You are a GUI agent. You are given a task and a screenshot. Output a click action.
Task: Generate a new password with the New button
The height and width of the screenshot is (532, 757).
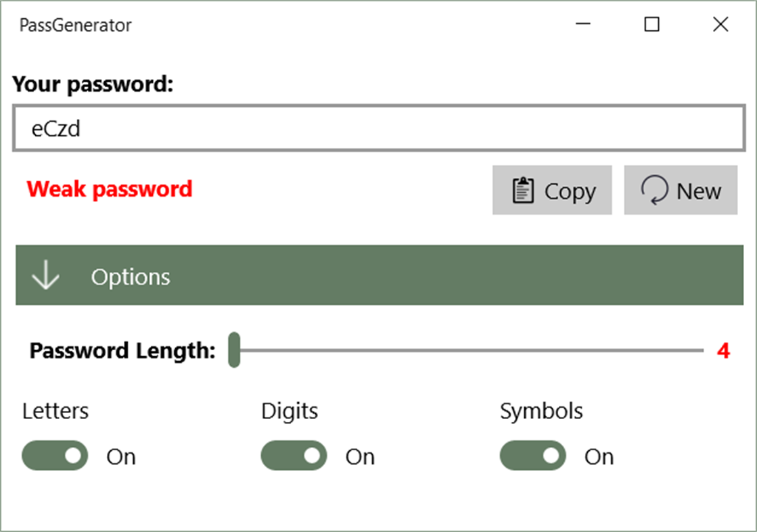point(680,190)
